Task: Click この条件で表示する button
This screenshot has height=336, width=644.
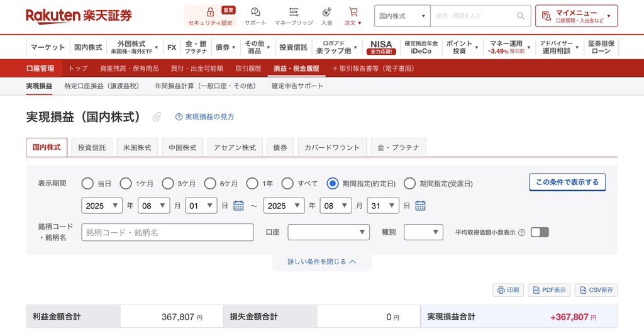Action: 567,182
